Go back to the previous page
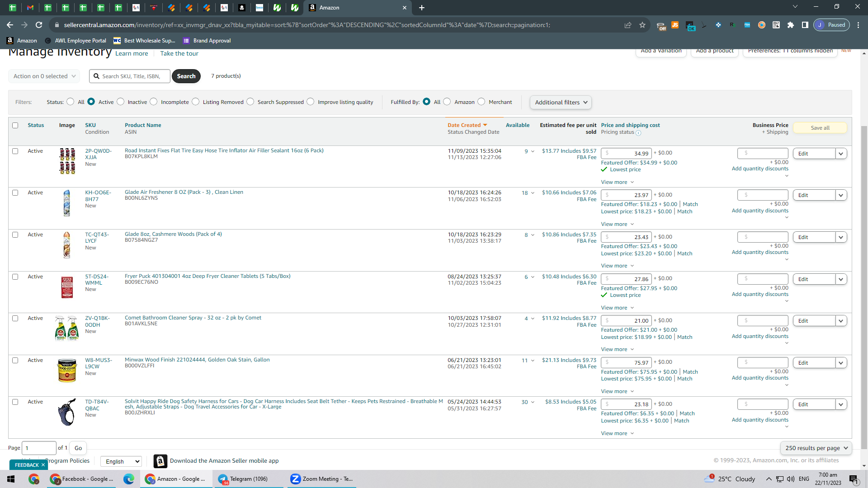 coord(10,25)
